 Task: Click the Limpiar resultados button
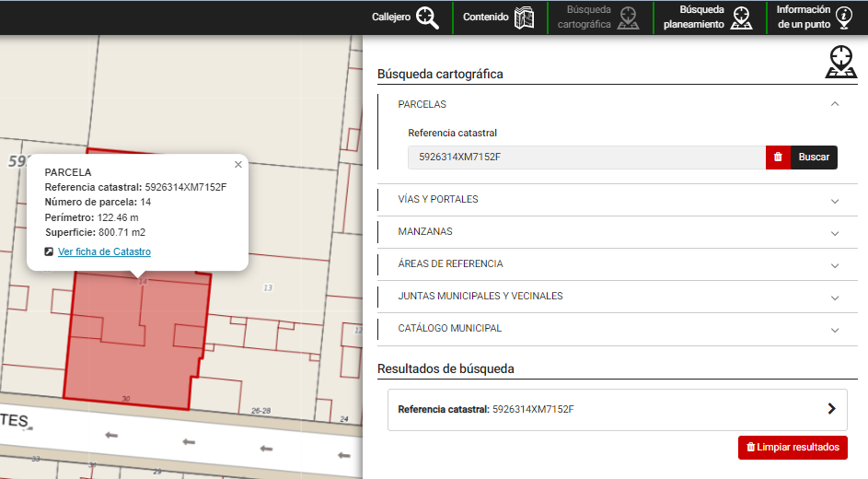click(x=793, y=448)
